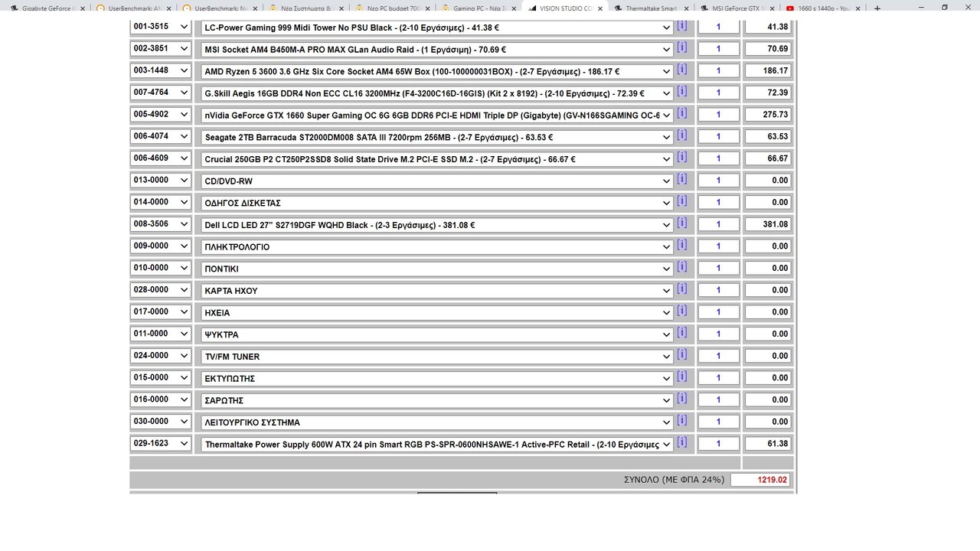This screenshot has height=551, width=980.
Task: Click info icon beside GeForce GTX 1660 Super
Action: pyautogui.click(x=681, y=113)
